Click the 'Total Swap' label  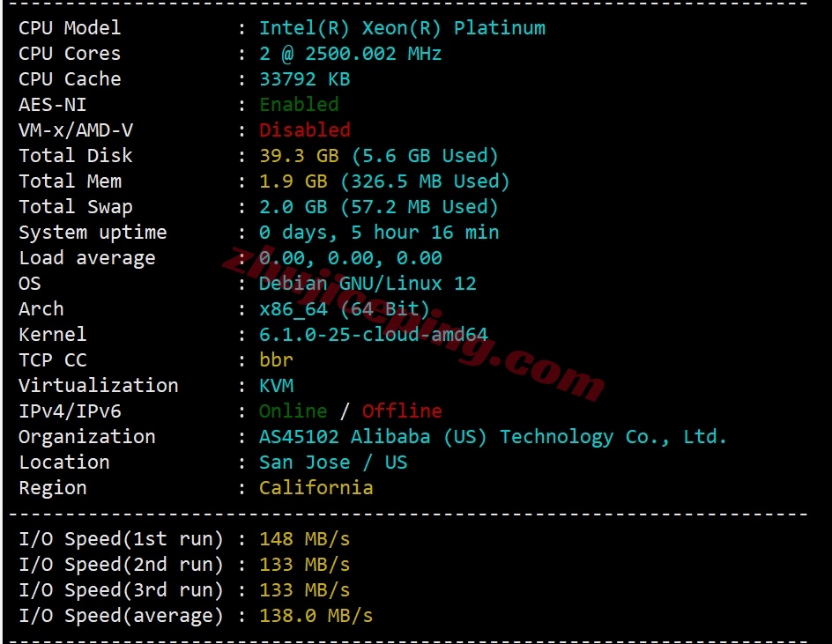pyautogui.click(x=75, y=206)
